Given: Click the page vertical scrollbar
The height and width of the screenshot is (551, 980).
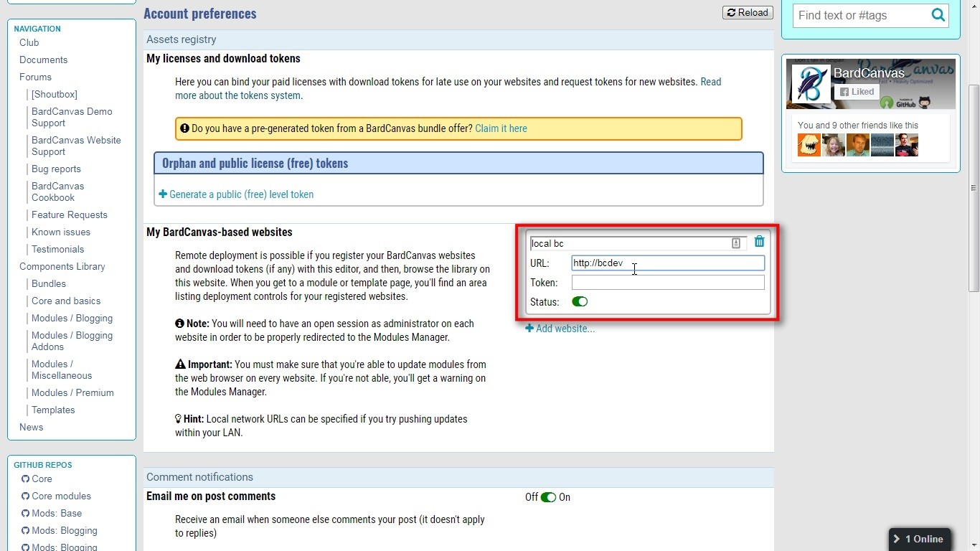Looking at the screenshot, I should (x=974, y=187).
